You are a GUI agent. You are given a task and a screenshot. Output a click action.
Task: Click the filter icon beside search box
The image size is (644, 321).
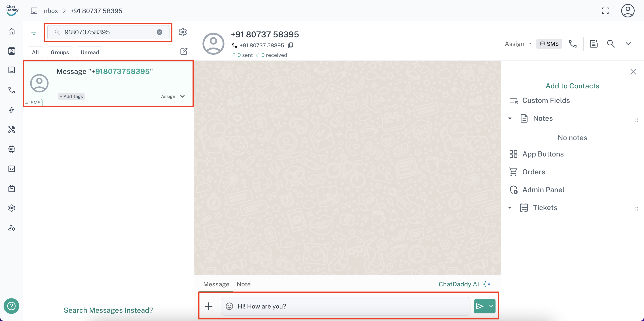point(34,32)
